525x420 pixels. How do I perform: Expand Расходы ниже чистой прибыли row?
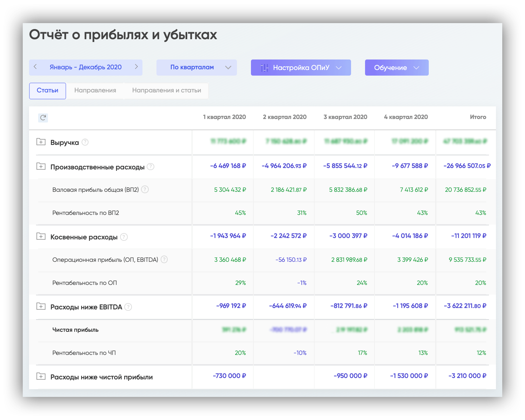41,376
